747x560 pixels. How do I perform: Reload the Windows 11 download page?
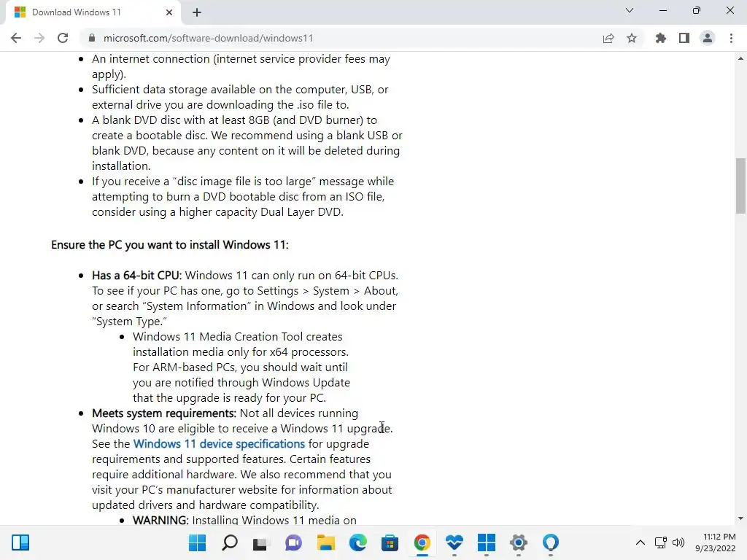tap(63, 38)
